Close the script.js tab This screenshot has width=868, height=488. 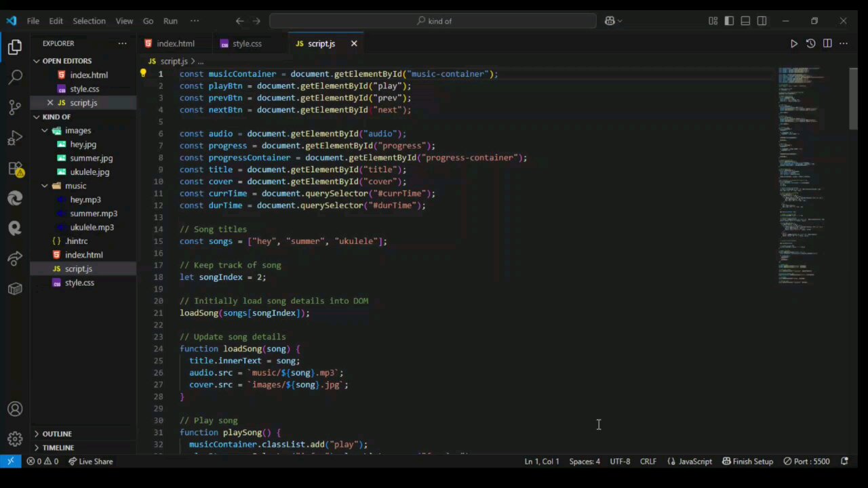[353, 43]
